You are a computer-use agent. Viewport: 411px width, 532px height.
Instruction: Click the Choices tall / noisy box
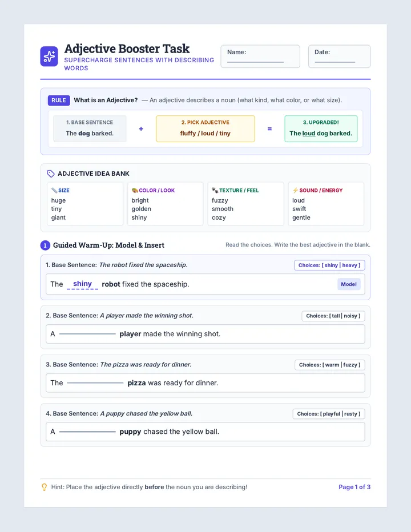(333, 316)
